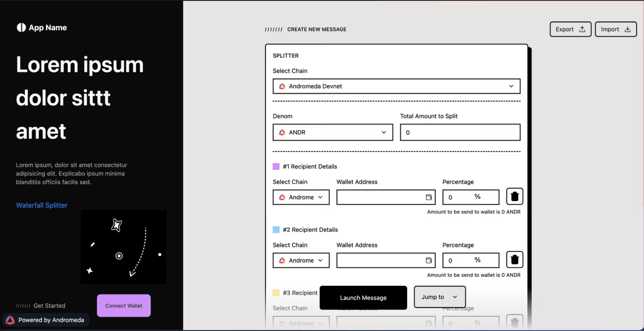Click wallet icon in #1 address field

429,197
